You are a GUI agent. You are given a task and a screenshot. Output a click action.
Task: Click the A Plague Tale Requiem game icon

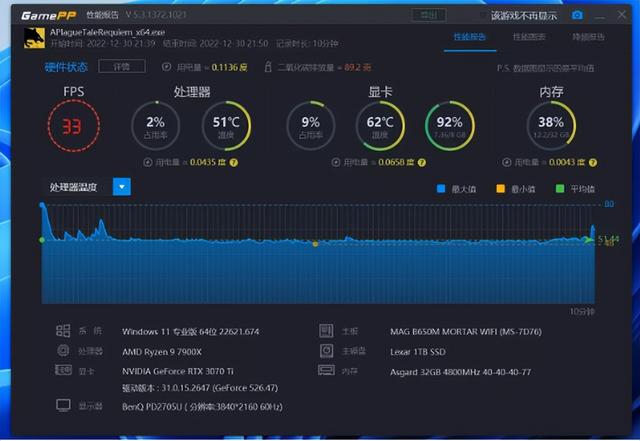click(34, 38)
